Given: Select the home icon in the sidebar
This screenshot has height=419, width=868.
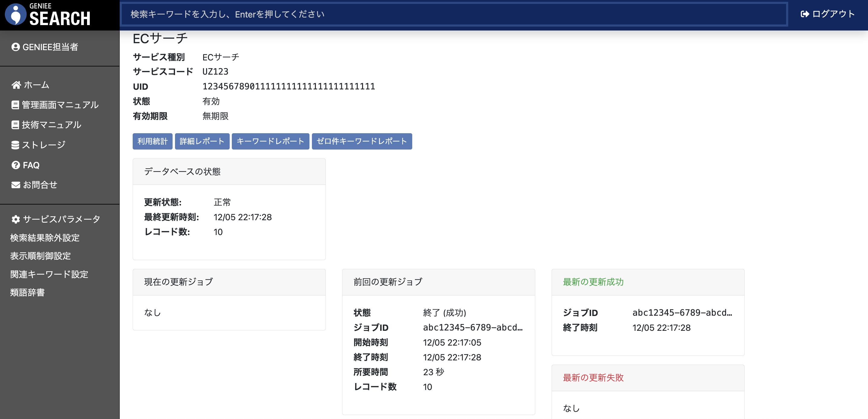Looking at the screenshot, I should 15,85.
